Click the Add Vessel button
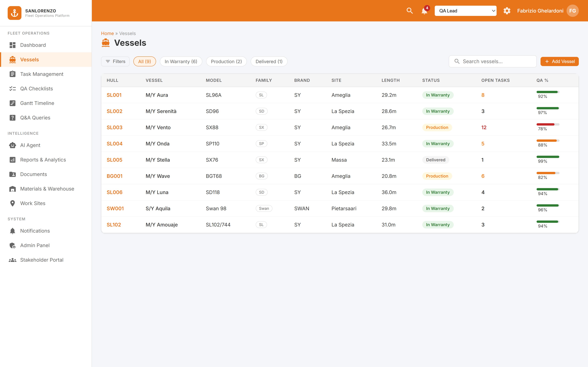 pos(559,61)
